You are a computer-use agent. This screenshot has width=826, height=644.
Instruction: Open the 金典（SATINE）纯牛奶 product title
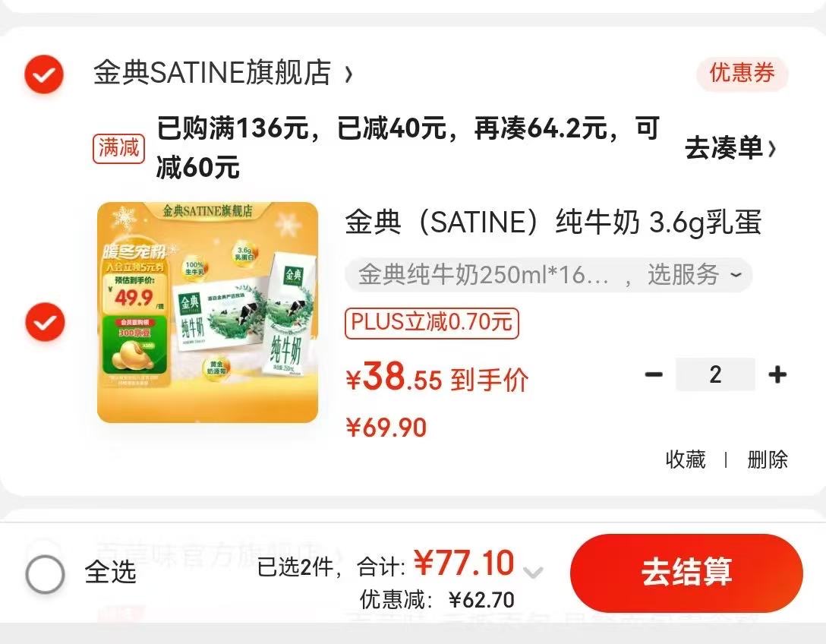tap(553, 223)
